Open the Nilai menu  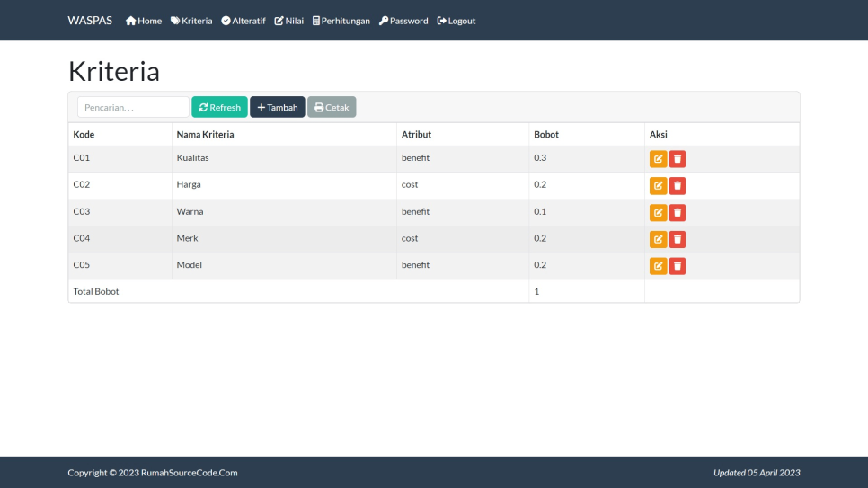coord(288,21)
